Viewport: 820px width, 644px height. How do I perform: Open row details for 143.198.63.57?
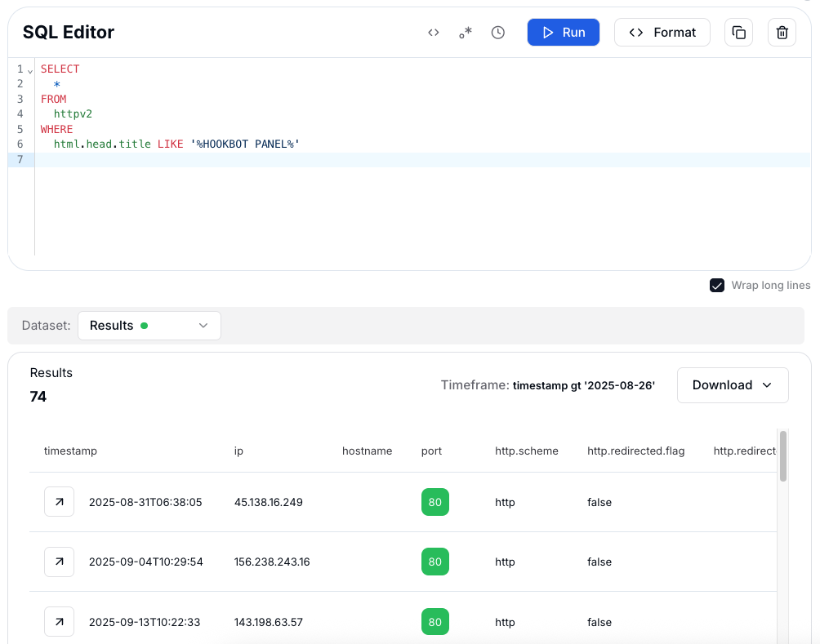point(59,621)
